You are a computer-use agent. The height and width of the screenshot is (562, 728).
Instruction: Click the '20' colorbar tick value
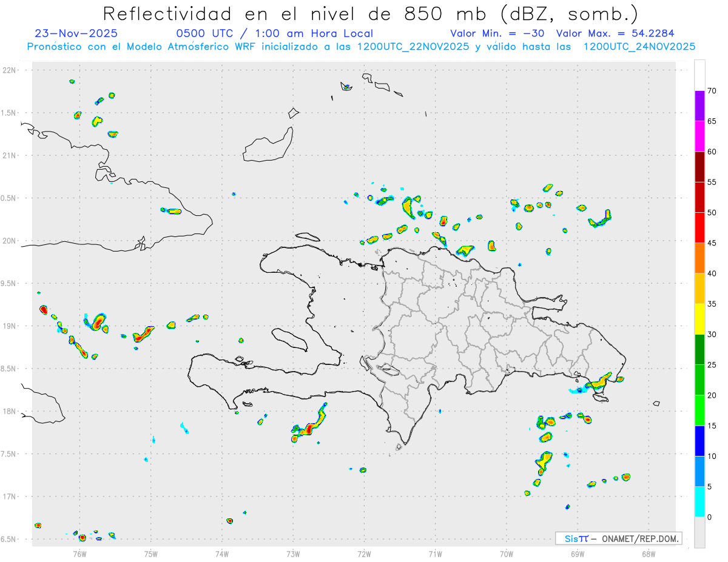pos(713,395)
